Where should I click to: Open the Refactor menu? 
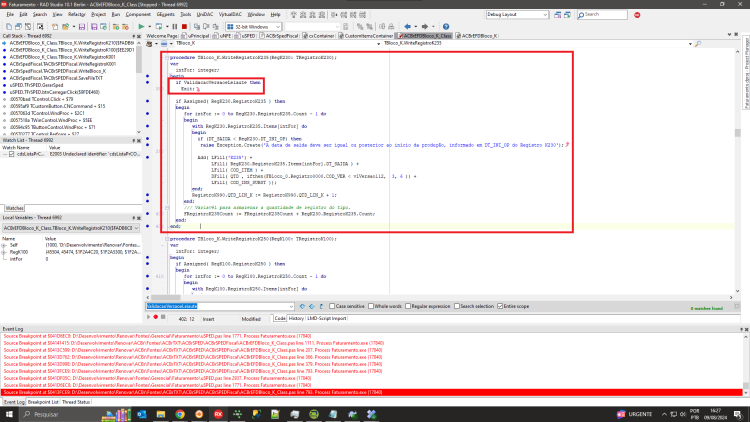coord(77,15)
